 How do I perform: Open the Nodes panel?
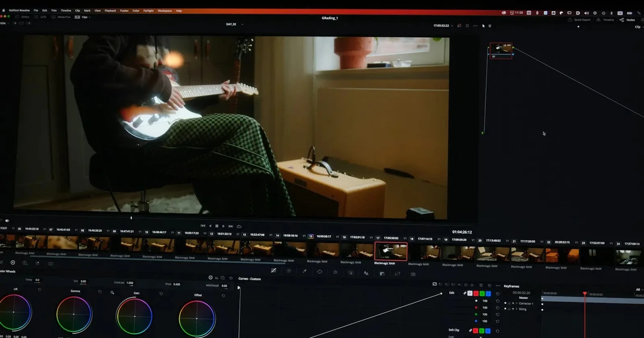628,20
